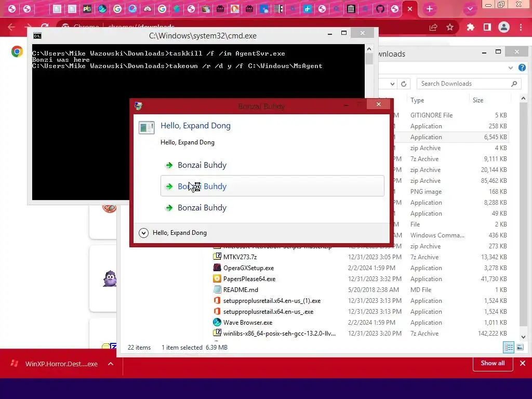532x399 pixels.
Task: Sort Explorer files by Type column
Action: [x=417, y=100]
